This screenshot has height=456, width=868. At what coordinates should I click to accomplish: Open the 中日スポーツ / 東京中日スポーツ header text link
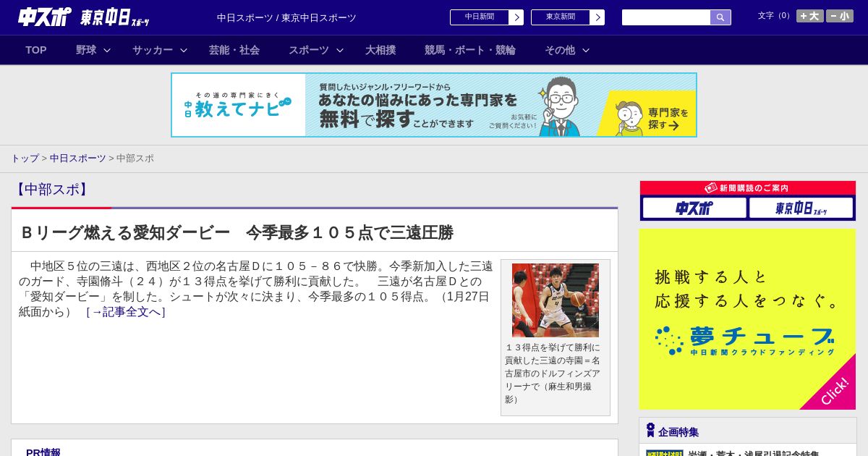[x=286, y=18]
